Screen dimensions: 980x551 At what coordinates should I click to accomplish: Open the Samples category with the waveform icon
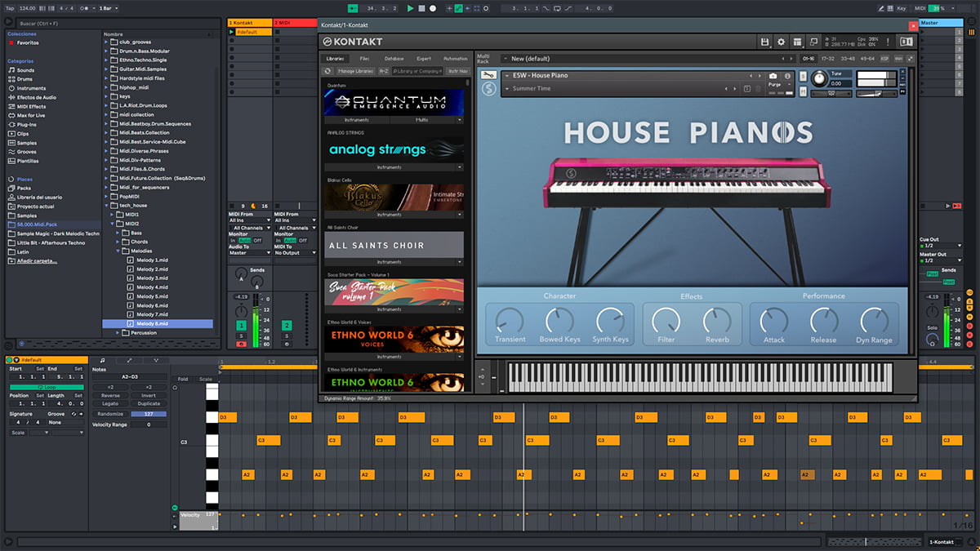(26, 143)
